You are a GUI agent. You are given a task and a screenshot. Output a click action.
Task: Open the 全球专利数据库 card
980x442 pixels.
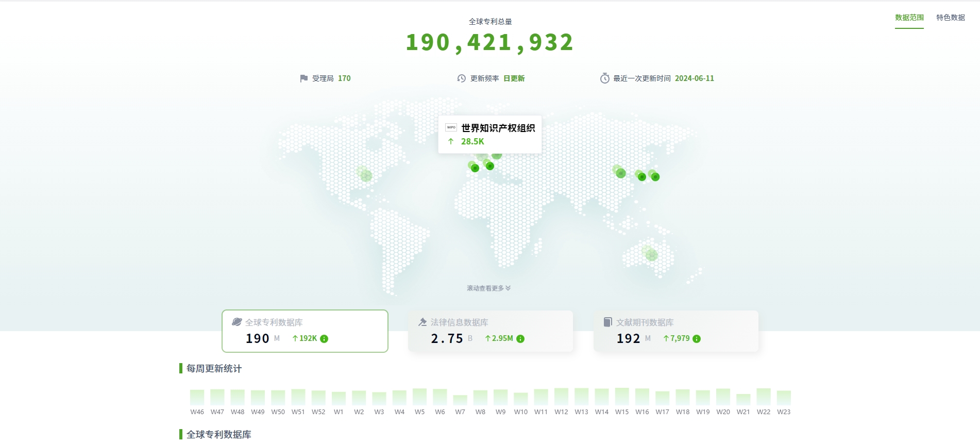305,331
